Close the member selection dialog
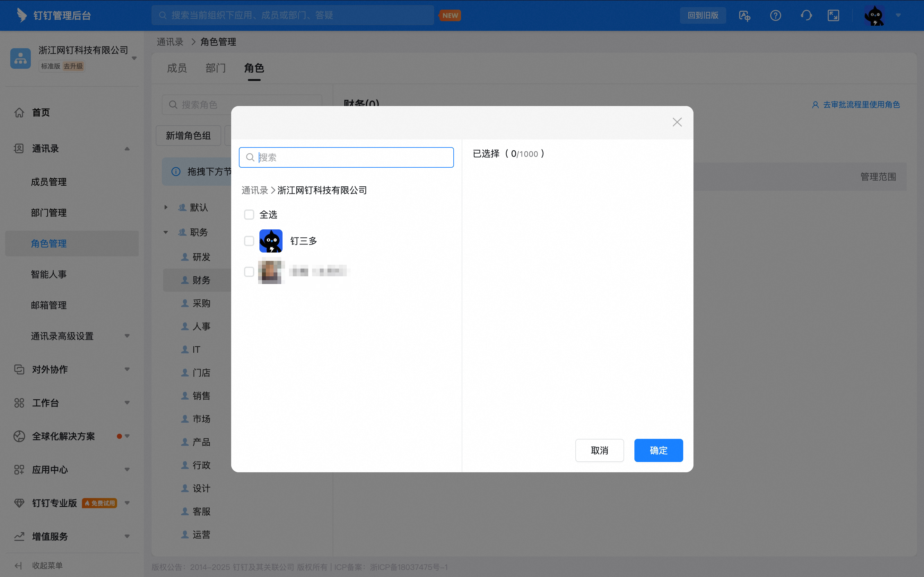Viewport: 924px width, 577px height. [677, 122]
